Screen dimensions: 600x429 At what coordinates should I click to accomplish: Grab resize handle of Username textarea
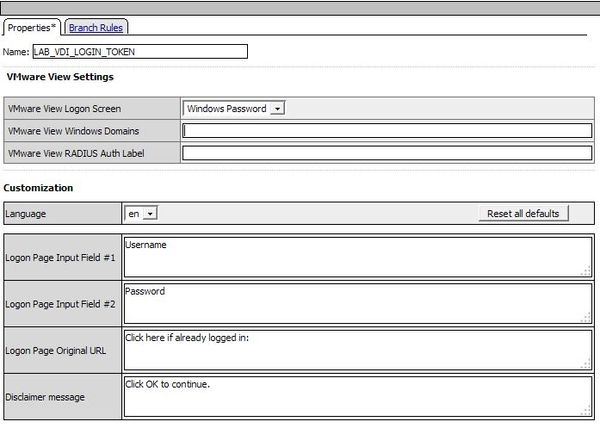tap(586, 271)
